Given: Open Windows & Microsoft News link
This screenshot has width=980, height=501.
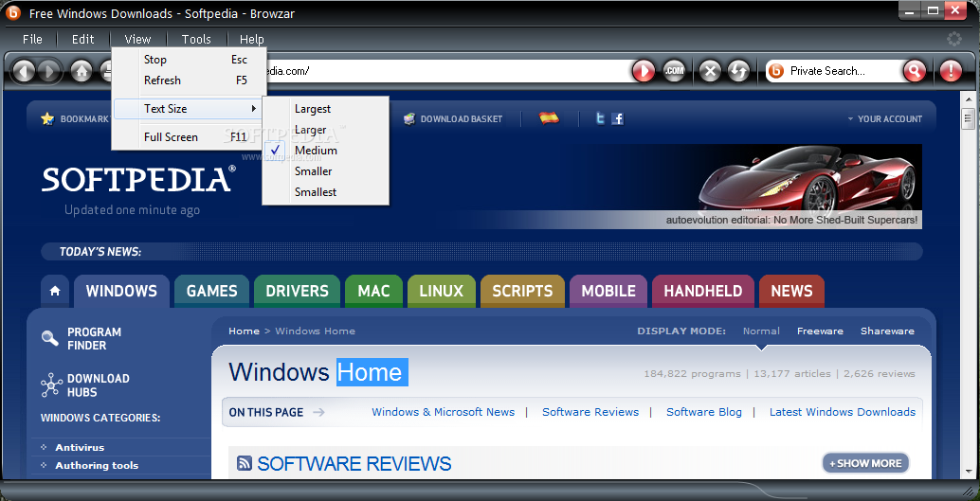Looking at the screenshot, I should point(444,412).
